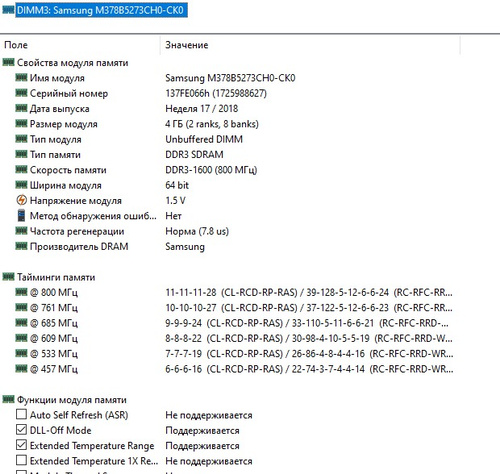Click the icon of the '@ 761 МГц' row
Viewport: 500px width, 474px height.
coord(21,307)
